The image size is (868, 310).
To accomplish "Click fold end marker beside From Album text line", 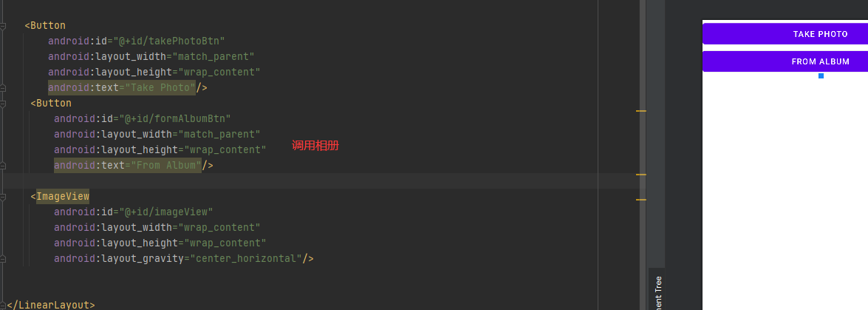I will (x=3, y=165).
